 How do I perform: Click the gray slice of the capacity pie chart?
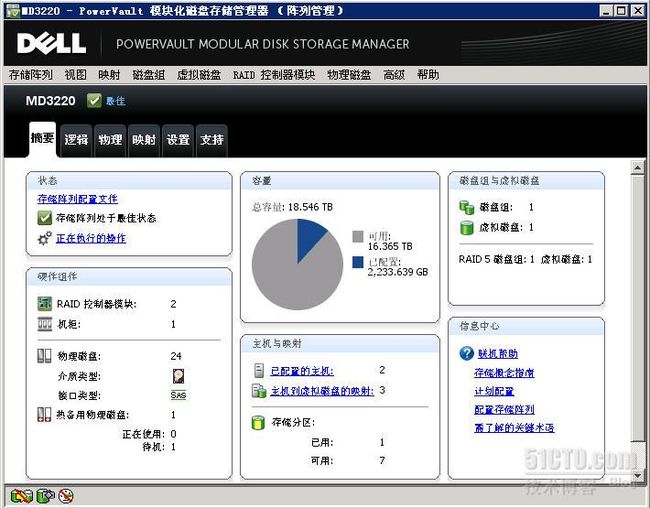point(290,278)
